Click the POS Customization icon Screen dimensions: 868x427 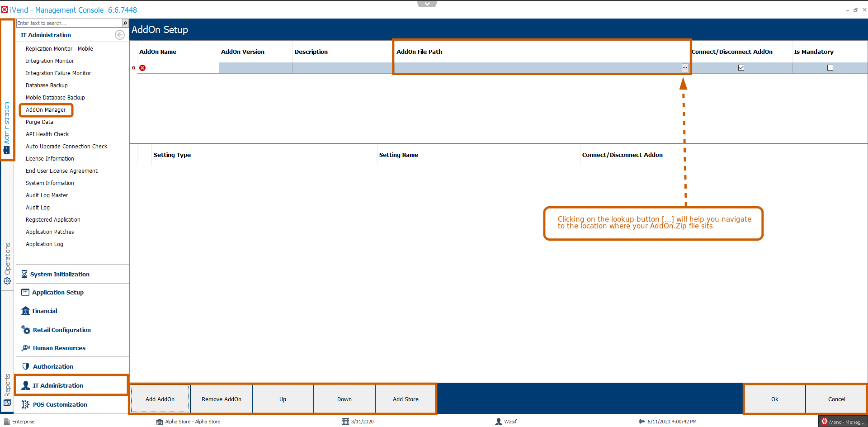coord(26,404)
